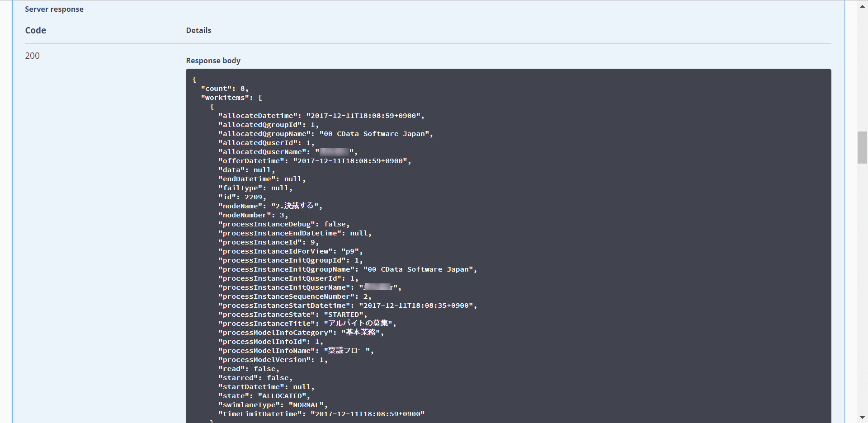Click the "data": null line
Image resolution: width=868 pixels, height=423 pixels.
click(x=247, y=170)
